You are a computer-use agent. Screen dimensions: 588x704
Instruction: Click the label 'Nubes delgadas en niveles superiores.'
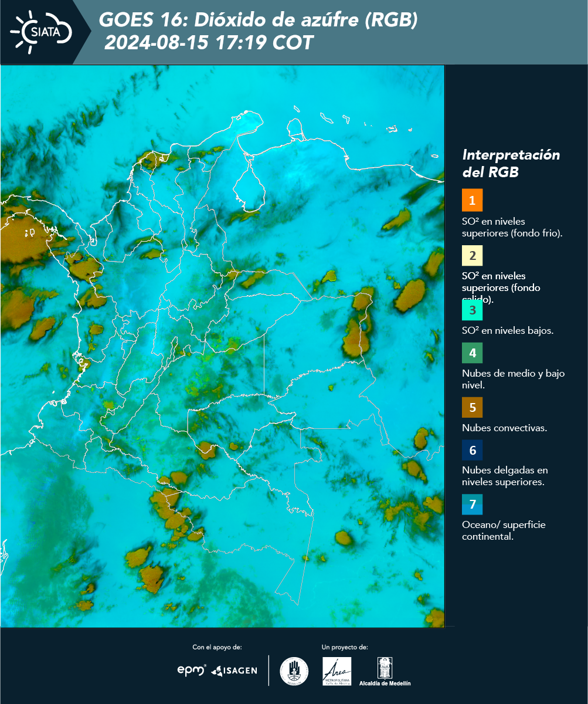coord(505,476)
